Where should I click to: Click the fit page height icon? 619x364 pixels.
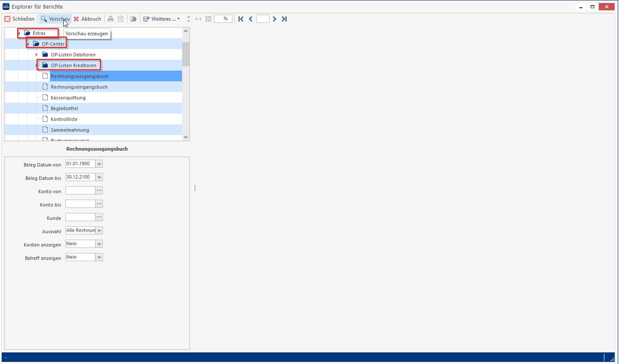point(188,19)
